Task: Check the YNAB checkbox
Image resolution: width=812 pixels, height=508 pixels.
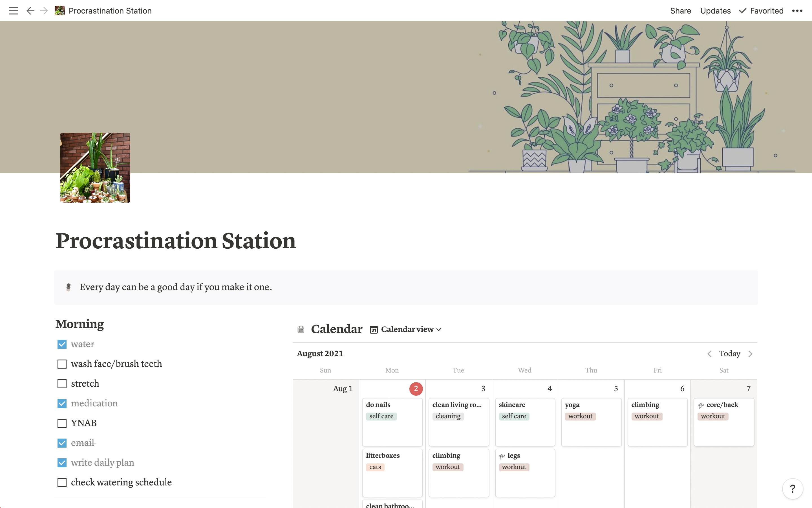Action: pos(62,423)
